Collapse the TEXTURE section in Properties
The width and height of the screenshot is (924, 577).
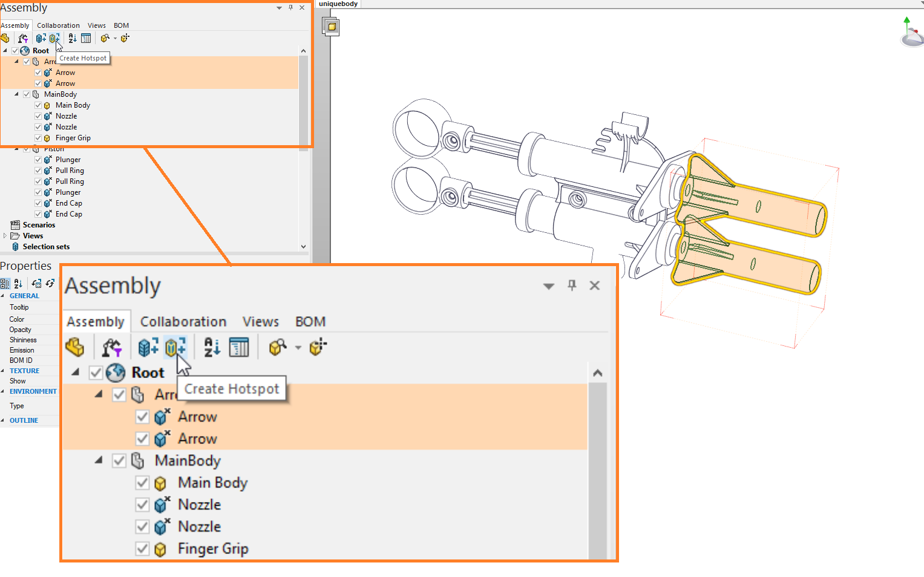[x=3, y=371]
